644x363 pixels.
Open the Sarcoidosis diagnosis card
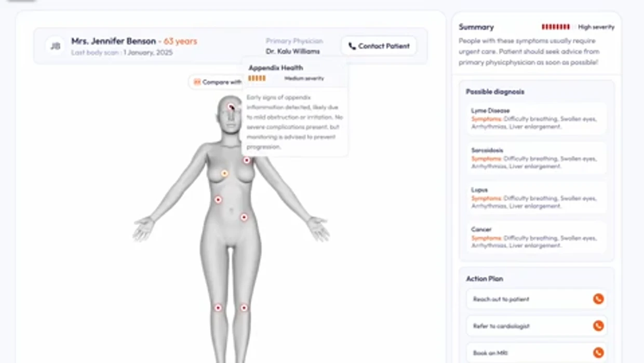[x=536, y=158]
